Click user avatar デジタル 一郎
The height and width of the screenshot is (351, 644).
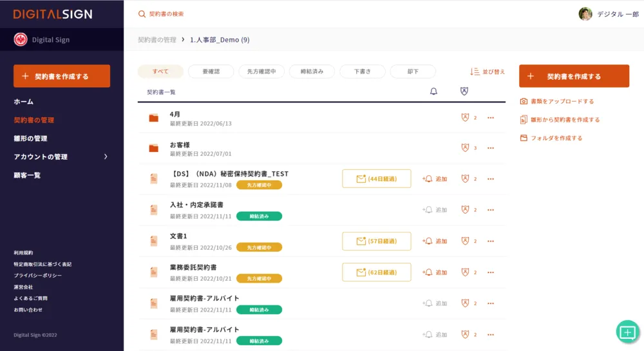pos(585,14)
